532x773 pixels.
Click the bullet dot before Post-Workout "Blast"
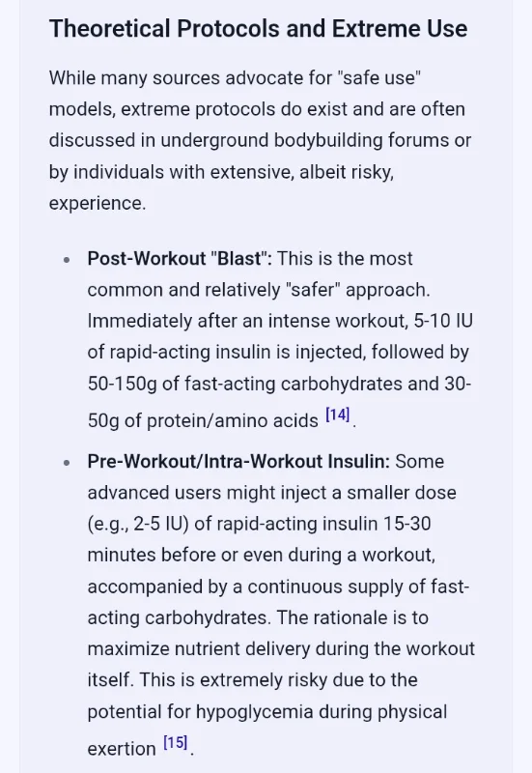click(x=67, y=260)
